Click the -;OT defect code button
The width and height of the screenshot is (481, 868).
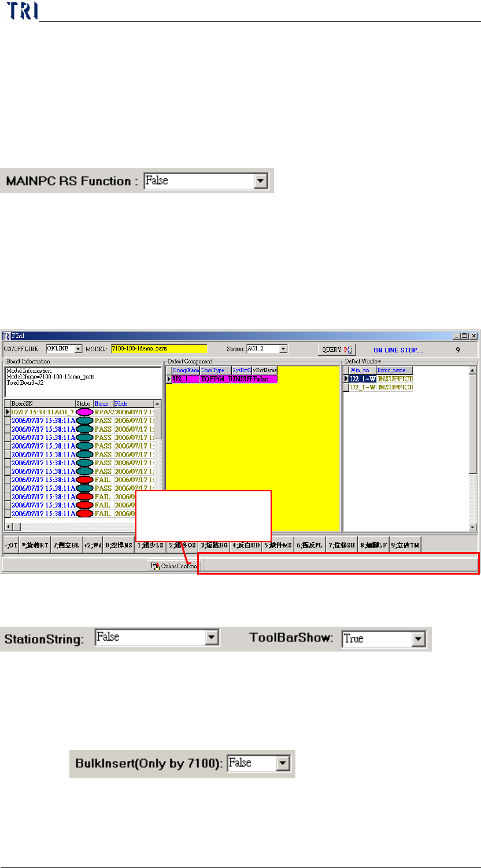point(10,545)
